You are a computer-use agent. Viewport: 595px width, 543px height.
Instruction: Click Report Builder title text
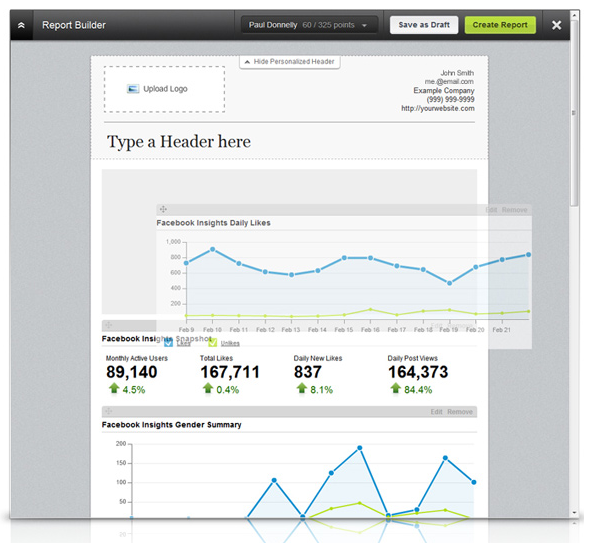[74, 25]
